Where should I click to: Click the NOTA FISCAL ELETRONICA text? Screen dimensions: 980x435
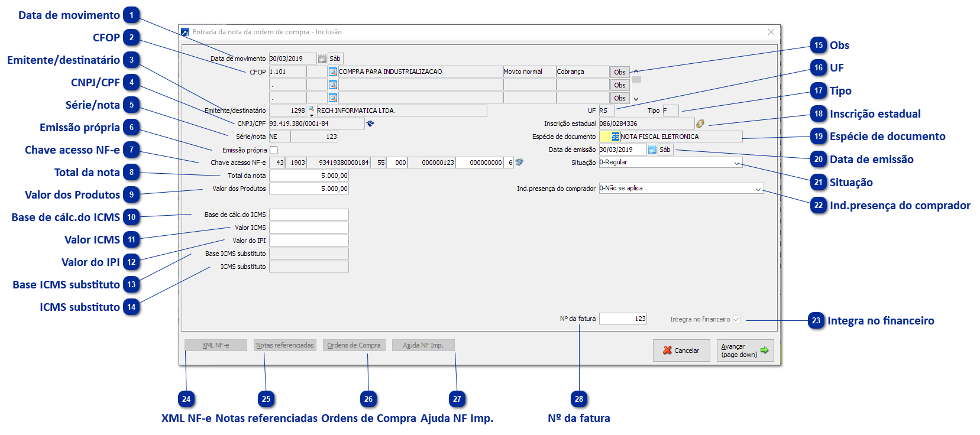(659, 137)
